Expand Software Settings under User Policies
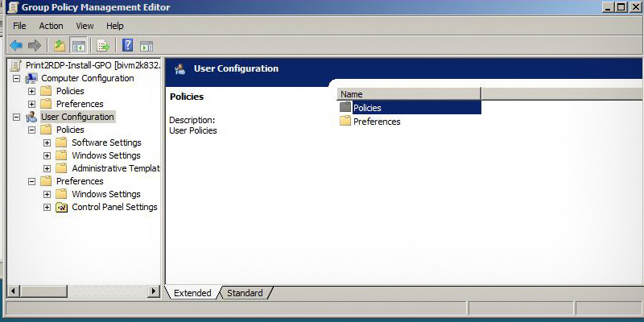This screenshot has height=322, width=644. click(47, 142)
